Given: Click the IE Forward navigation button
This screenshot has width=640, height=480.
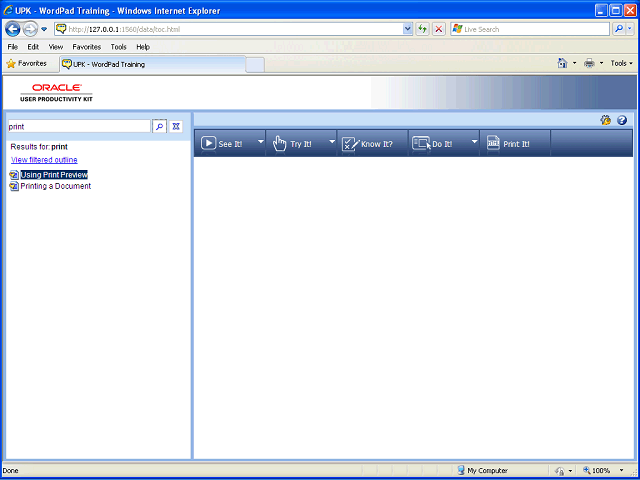Looking at the screenshot, I should 30,29.
